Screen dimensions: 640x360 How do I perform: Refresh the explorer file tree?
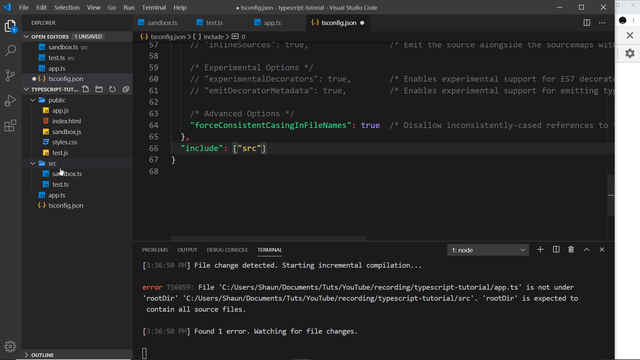(112, 89)
